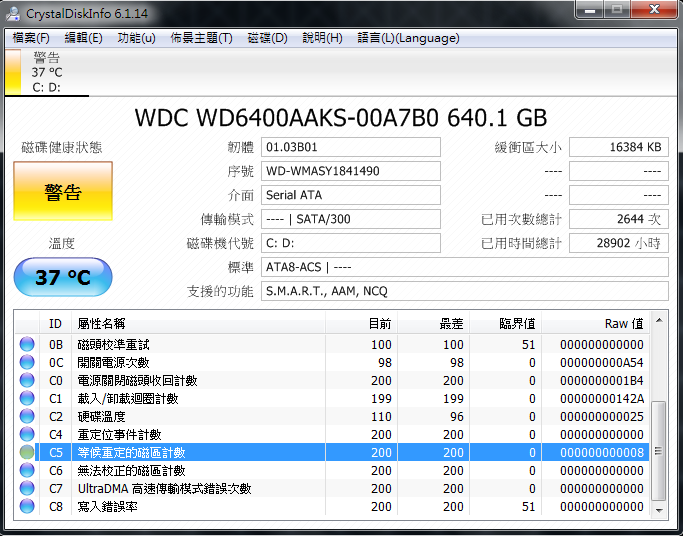Viewport: 683px width, 536px height.
Task: Open the 語言(L)(Language) menu
Action: click(408, 38)
